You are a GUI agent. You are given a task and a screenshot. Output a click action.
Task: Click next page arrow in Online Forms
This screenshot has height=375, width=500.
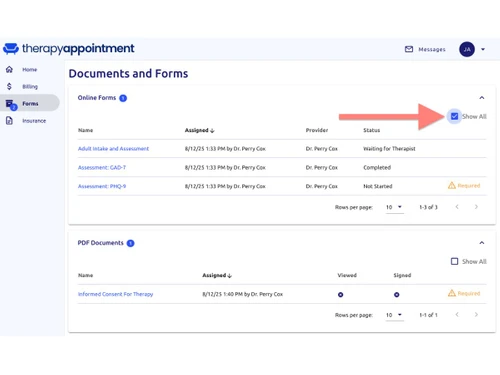[x=476, y=207]
